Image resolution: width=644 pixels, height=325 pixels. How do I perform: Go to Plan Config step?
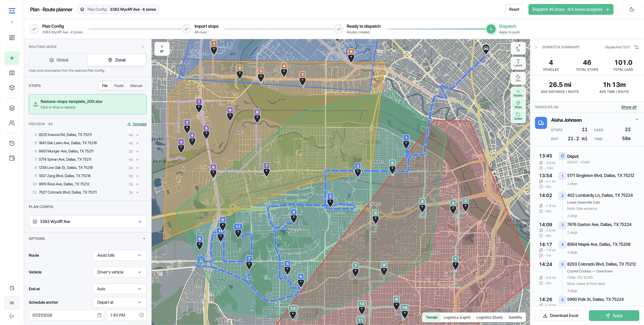[56, 29]
